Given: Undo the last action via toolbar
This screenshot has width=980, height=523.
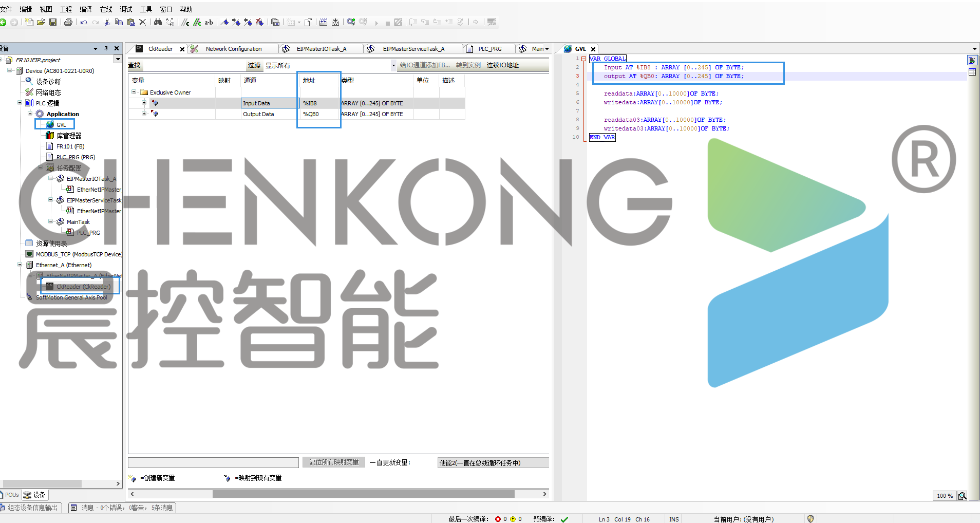Looking at the screenshot, I should [x=83, y=22].
